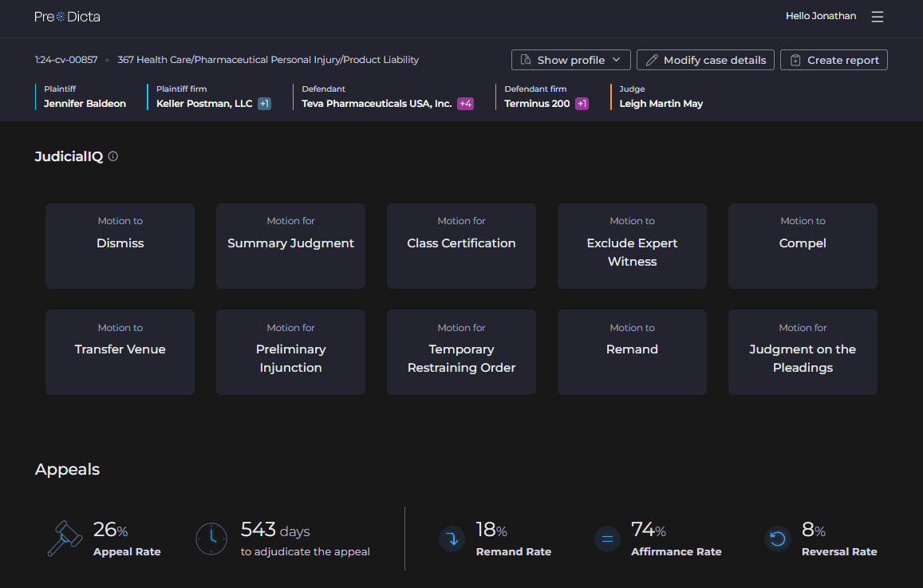Screen dimensions: 923x588
Task: Click the clock adjudication time icon
Action: point(211,539)
